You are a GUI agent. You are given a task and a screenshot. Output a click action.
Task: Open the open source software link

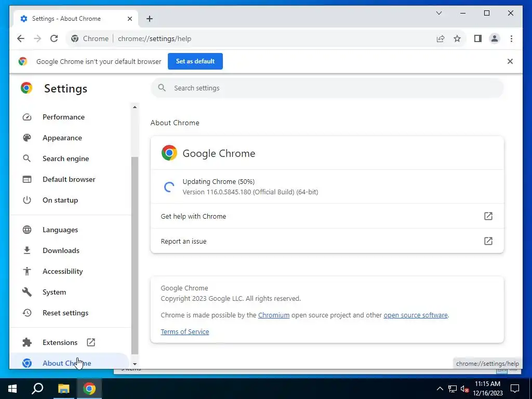415,315
